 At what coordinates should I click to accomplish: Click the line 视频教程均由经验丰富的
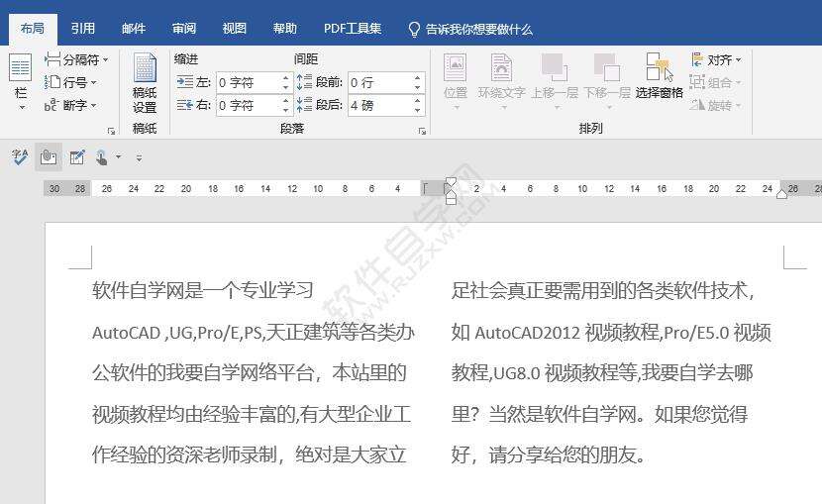(x=252, y=415)
